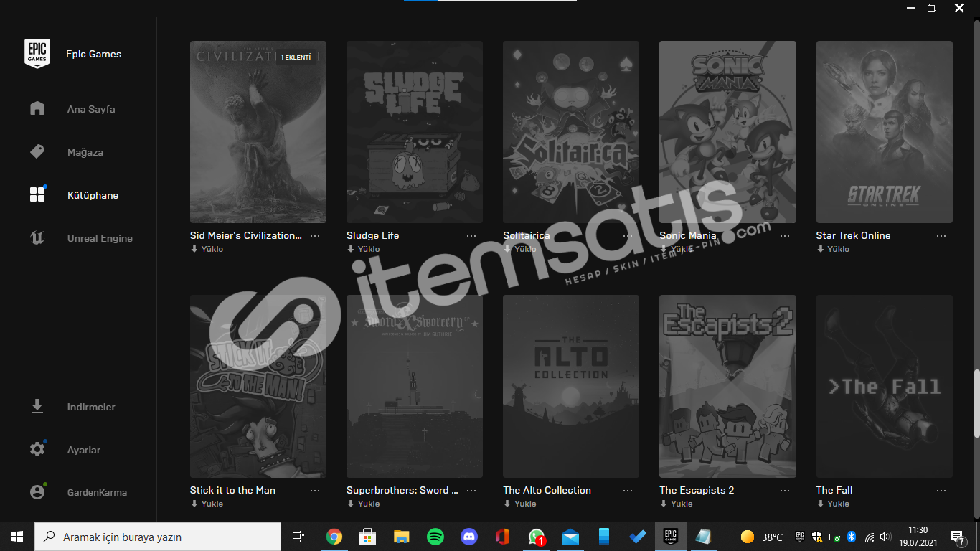Screen dimensions: 980x551
Task: Open File Explorer from taskbar
Action: 401,537
